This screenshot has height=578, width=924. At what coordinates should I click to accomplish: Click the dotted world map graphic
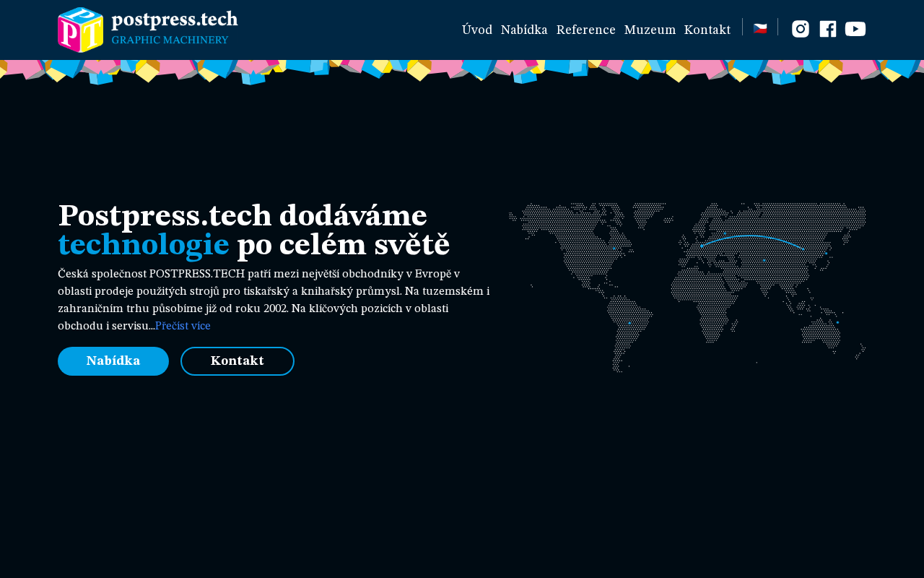pos(687,288)
